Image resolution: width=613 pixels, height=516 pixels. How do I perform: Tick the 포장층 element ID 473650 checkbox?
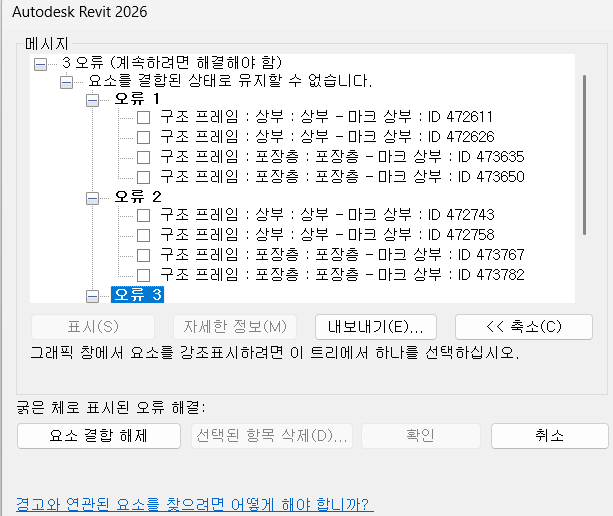click(x=144, y=176)
